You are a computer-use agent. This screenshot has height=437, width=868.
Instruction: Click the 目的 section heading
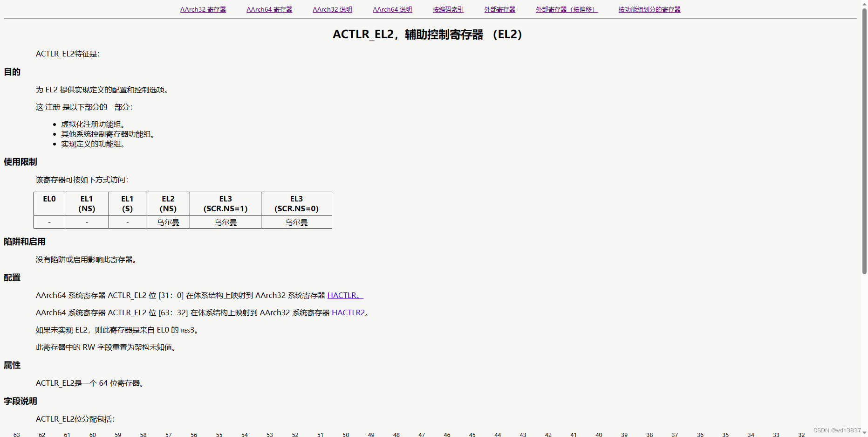tap(12, 72)
